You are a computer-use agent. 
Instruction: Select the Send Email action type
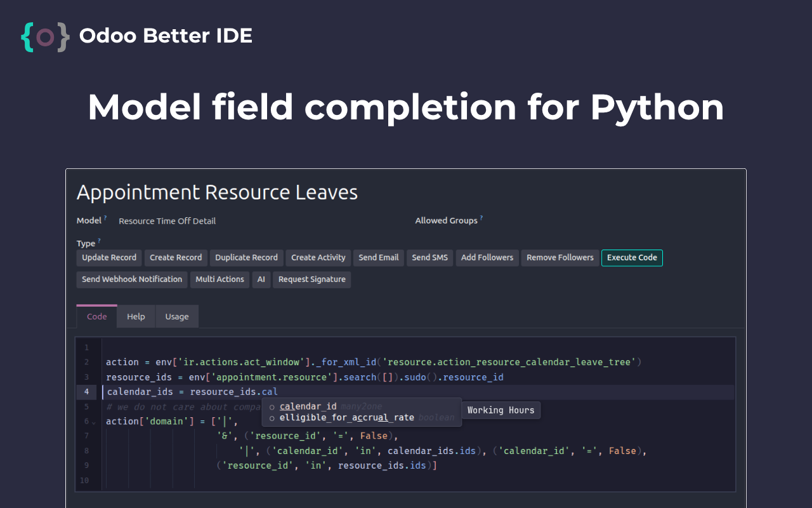coord(379,258)
